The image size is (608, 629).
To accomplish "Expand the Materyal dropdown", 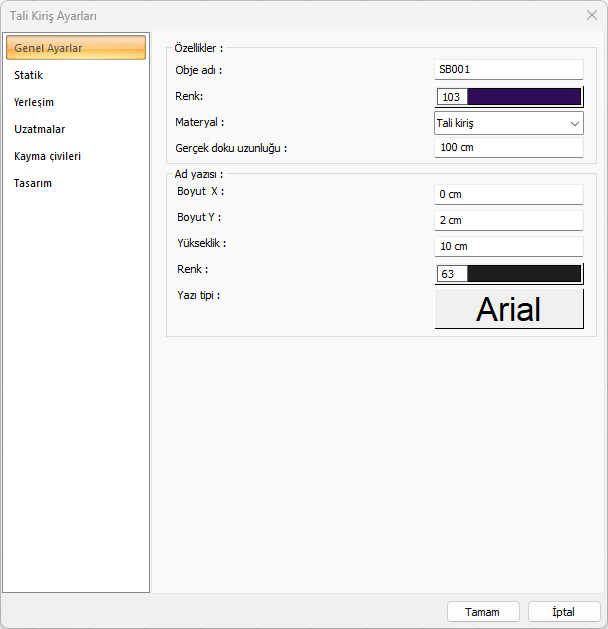I will coord(500,123).
